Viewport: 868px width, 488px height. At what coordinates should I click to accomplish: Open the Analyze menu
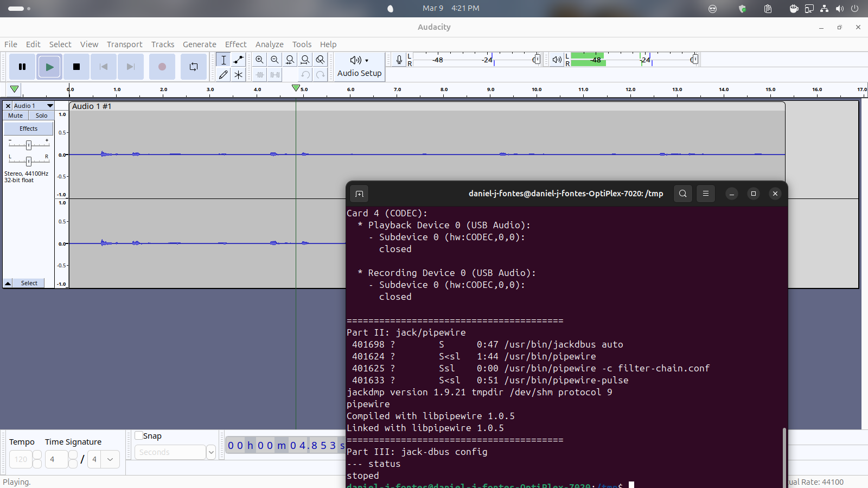click(269, 44)
